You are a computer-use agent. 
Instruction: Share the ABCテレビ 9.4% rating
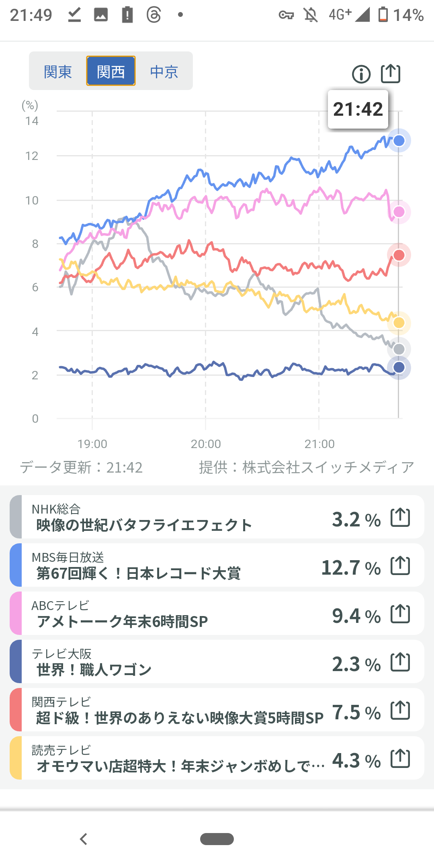400,614
